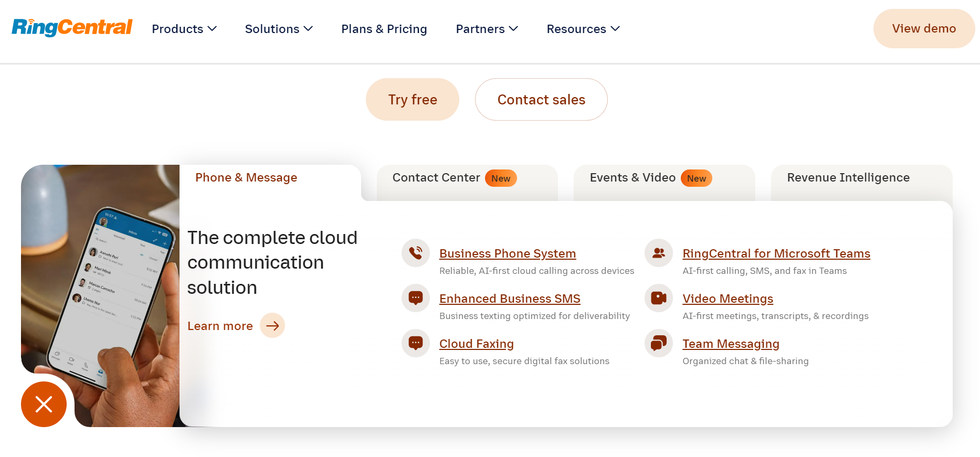Image resolution: width=980 pixels, height=457 pixels.
Task: Open the Video Meetings link
Action: [x=728, y=299]
